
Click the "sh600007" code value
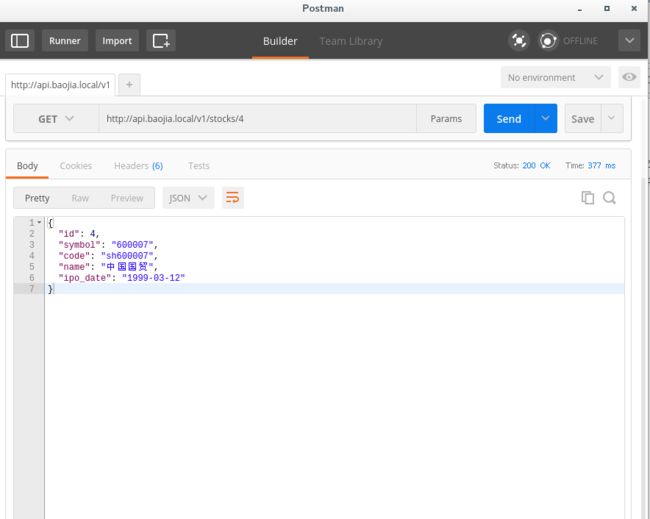tap(127, 256)
